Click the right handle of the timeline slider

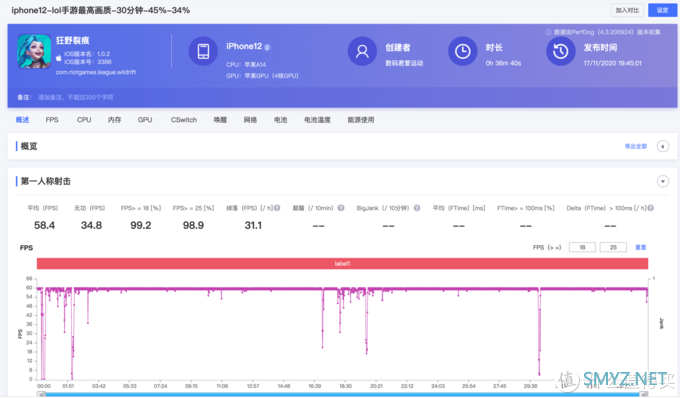[644, 395]
